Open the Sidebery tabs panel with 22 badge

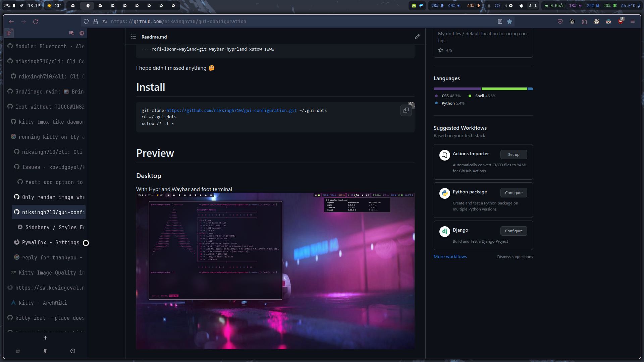pos(9,33)
